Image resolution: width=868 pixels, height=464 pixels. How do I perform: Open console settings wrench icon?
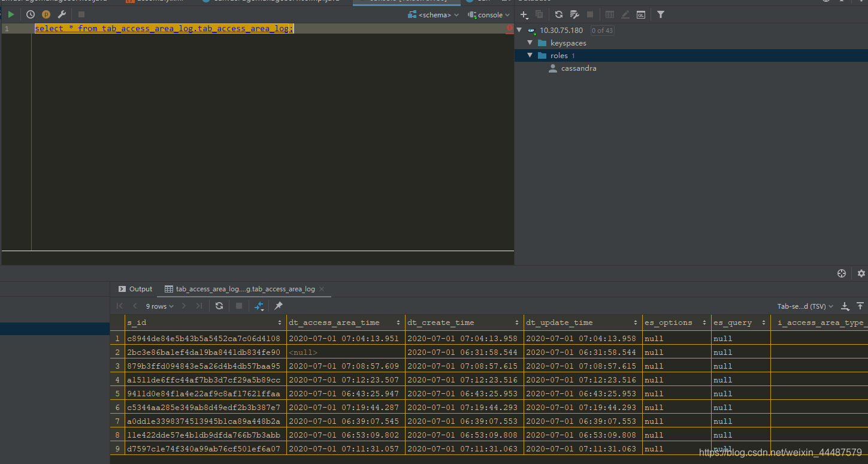[62, 14]
